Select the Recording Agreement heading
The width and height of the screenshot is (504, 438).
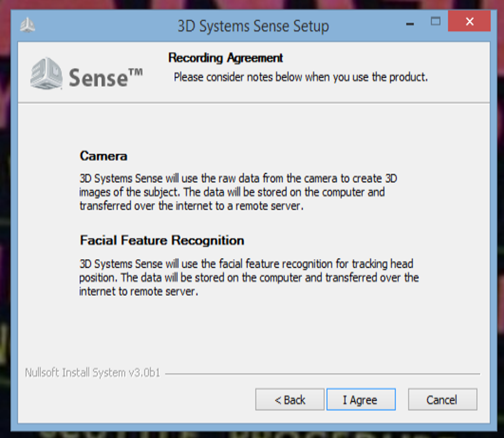coord(225,58)
